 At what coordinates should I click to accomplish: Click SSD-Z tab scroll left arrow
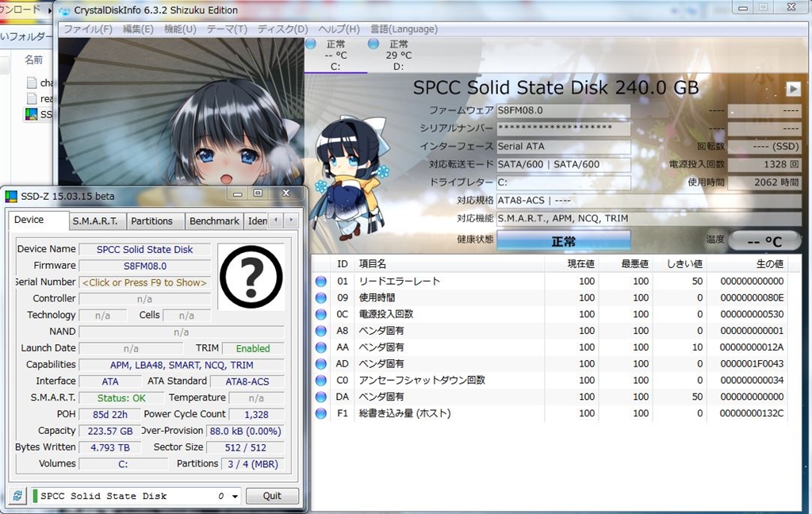(276, 221)
